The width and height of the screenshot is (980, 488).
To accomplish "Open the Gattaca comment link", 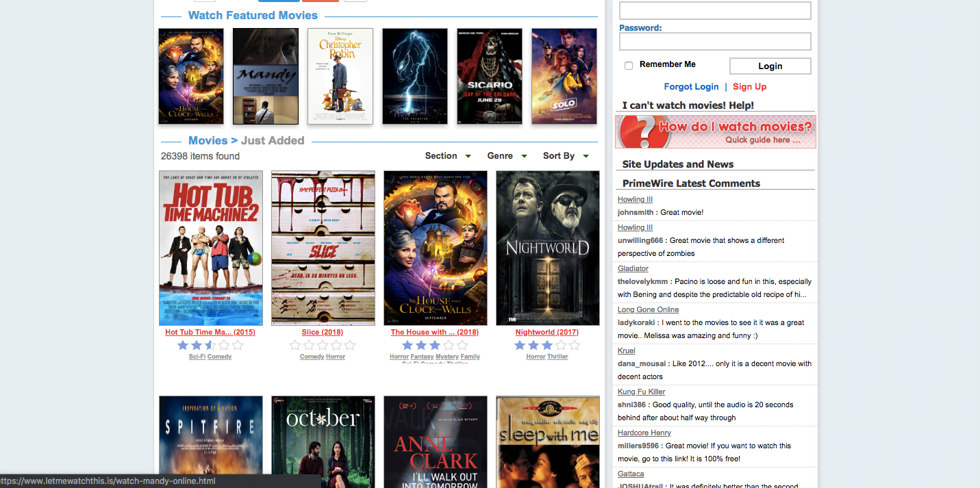I will [631, 474].
